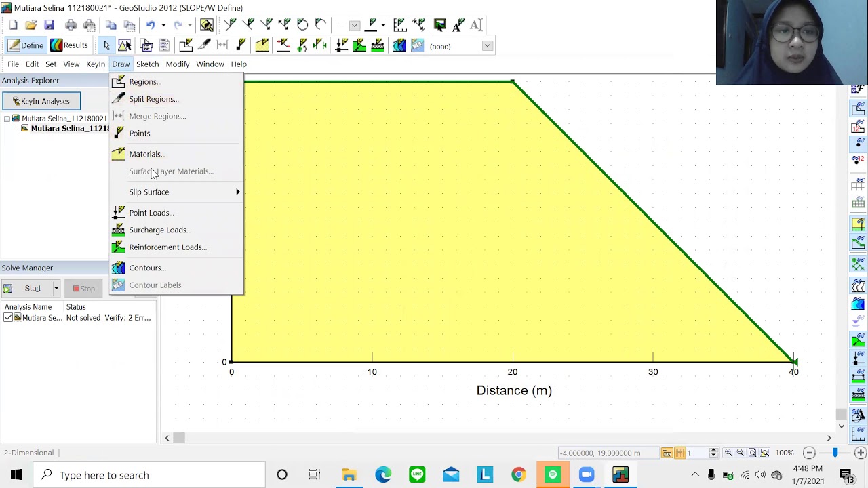The height and width of the screenshot is (488, 868).
Task: Select the pointer arrow tool in the toolbar
Action: click(x=106, y=45)
